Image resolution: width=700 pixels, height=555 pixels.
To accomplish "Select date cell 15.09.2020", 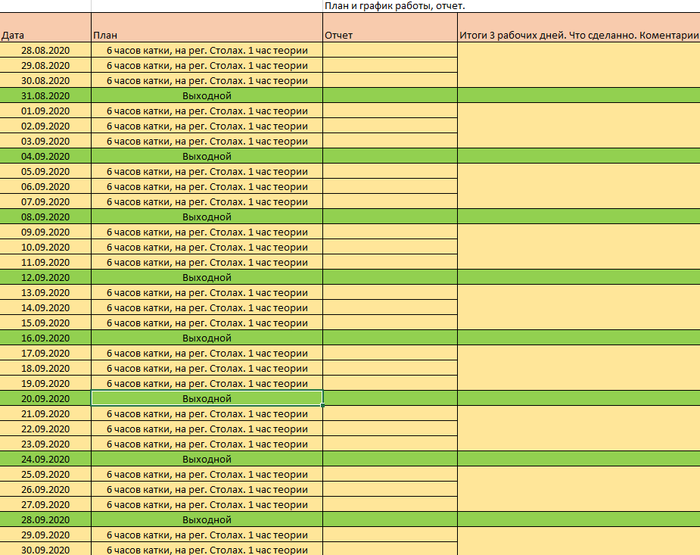I will click(x=46, y=323).
